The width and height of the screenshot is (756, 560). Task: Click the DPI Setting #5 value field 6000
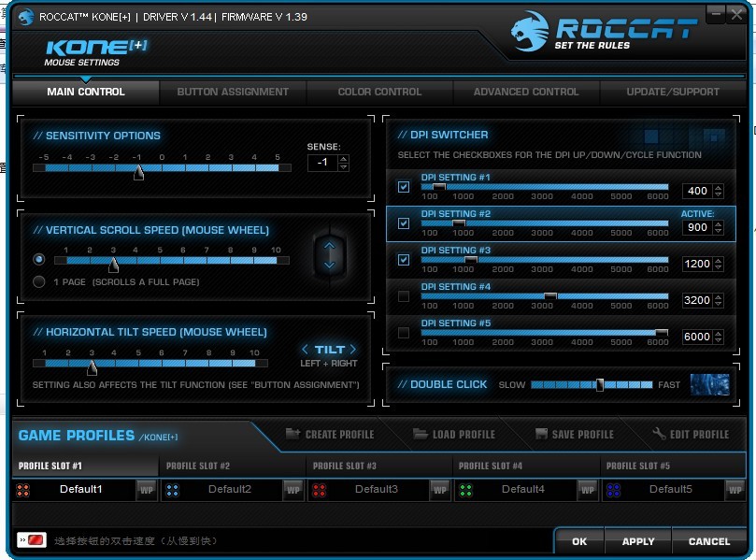pos(697,337)
